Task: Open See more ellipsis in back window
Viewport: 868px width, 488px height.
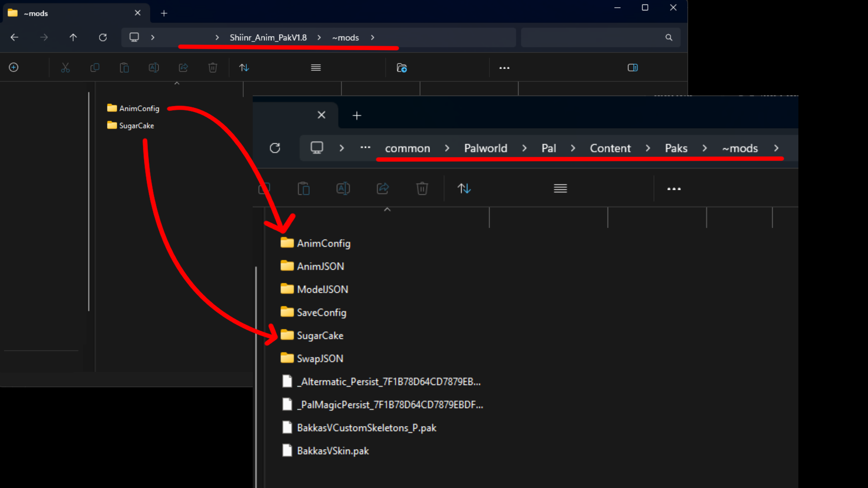Action: [x=505, y=68]
